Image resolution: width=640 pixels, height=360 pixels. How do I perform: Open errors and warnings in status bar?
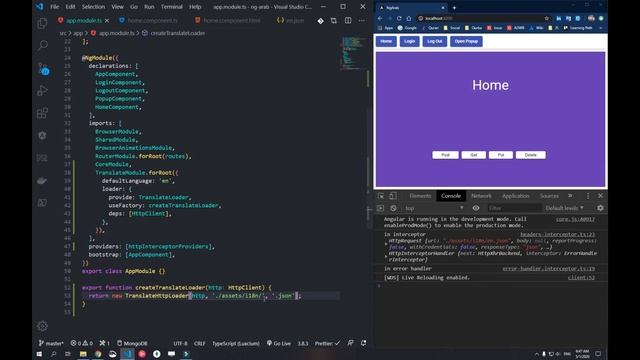[81, 343]
